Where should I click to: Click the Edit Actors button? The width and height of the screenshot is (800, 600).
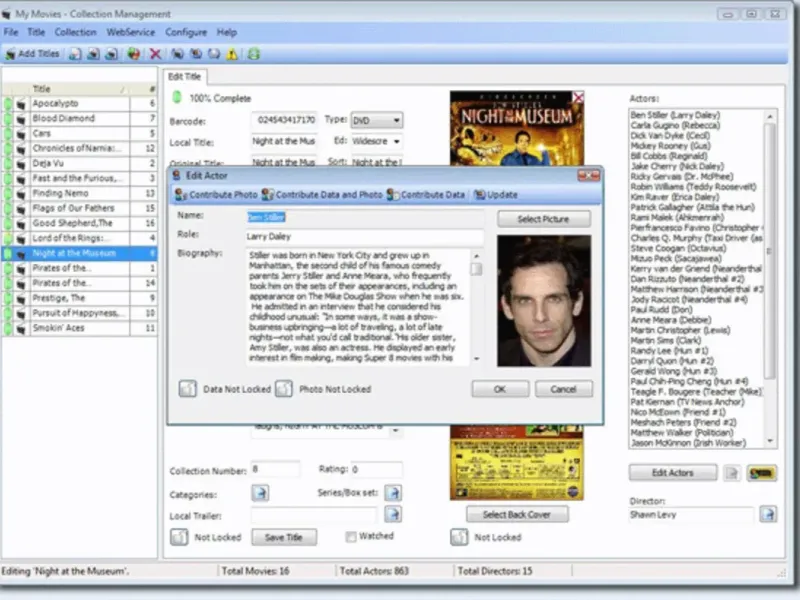tap(672, 472)
